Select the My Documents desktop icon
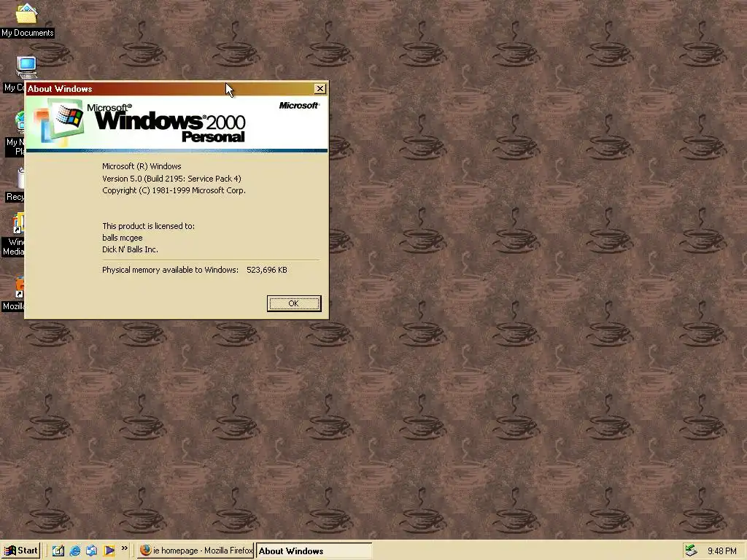This screenshot has height=560, width=747. point(27,20)
